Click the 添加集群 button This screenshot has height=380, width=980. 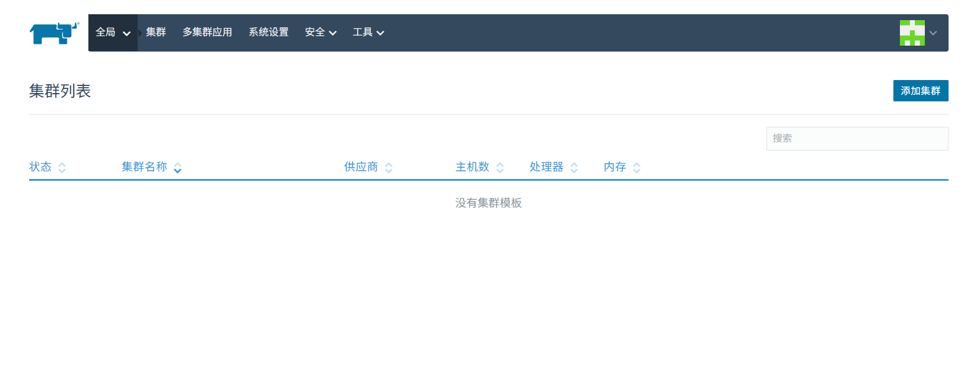coord(921,91)
